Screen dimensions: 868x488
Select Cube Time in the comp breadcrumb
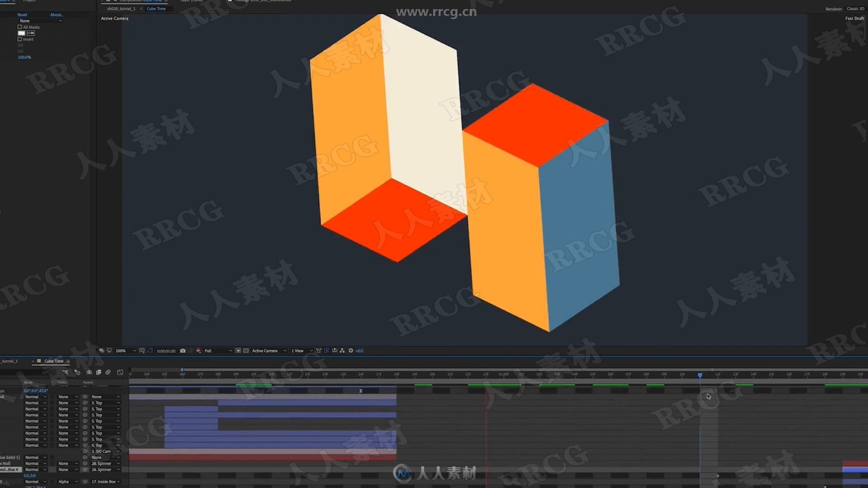[156, 9]
